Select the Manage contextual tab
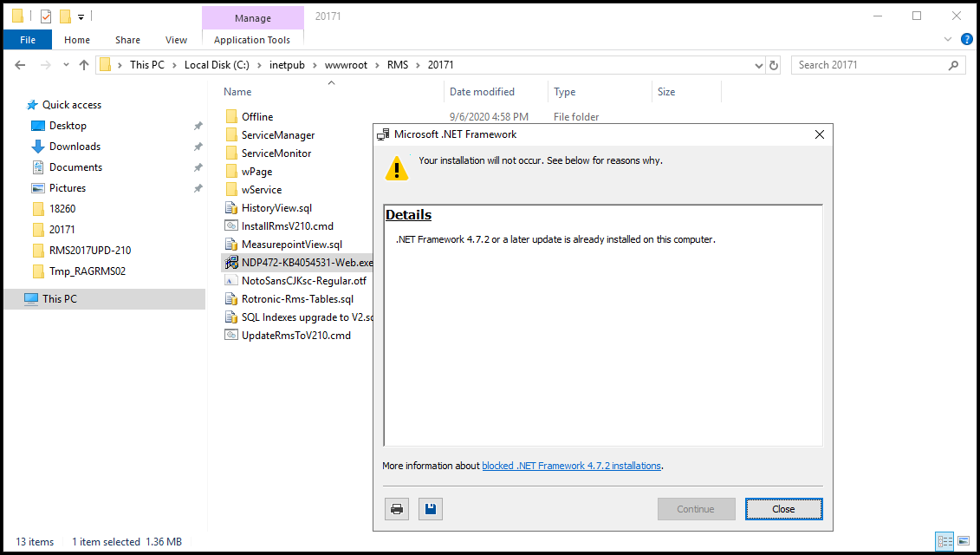980x555 pixels. point(252,18)
